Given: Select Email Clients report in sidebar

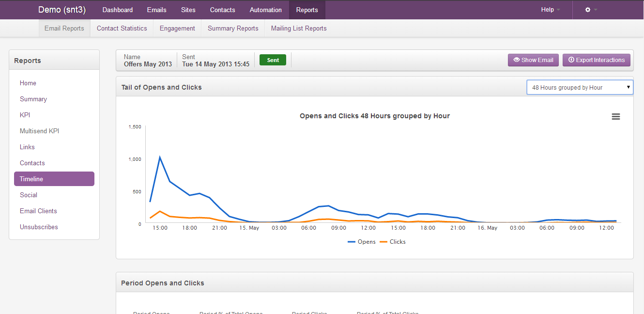Looking at the screenshot, I should click(38, 211).
